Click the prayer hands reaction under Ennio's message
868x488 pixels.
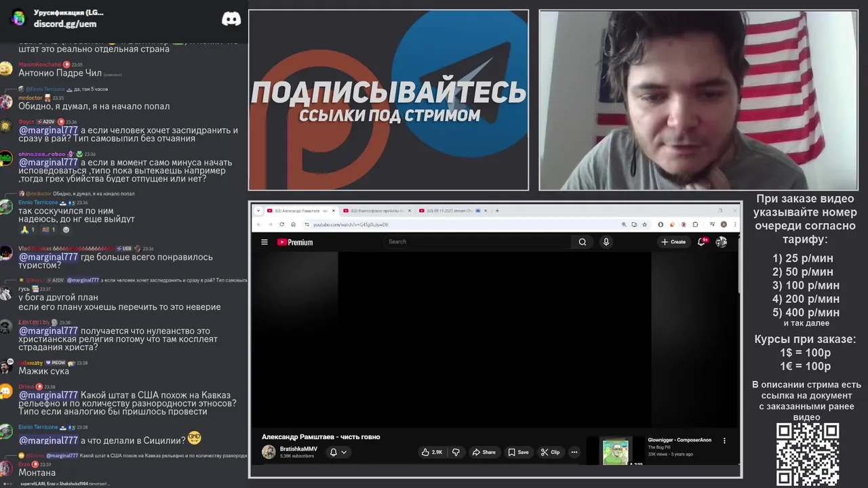click(27, 230)
